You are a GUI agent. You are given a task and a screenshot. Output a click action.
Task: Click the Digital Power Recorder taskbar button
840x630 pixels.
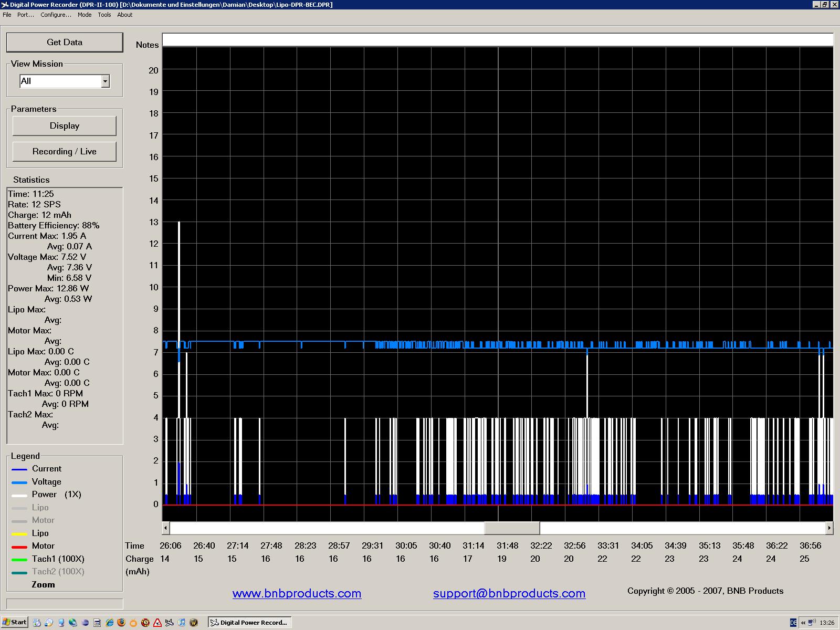(249, 623)
